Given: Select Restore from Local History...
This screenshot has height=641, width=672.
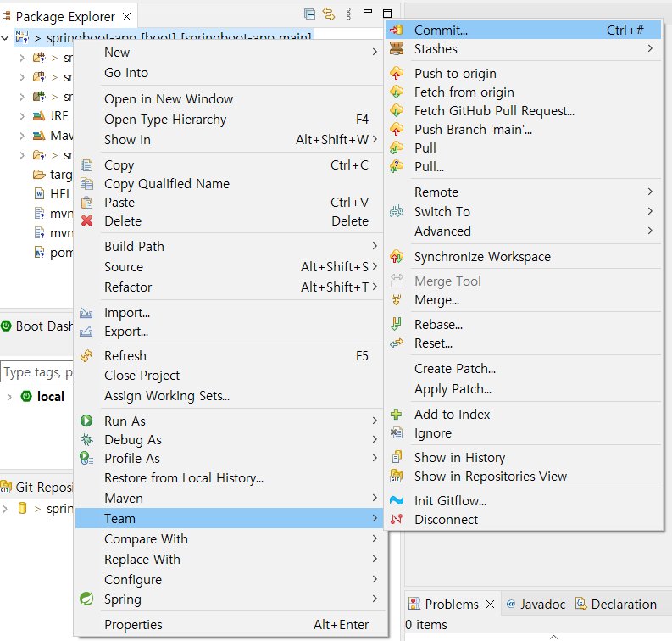Looking at the screenshot, I should (230, 478).
